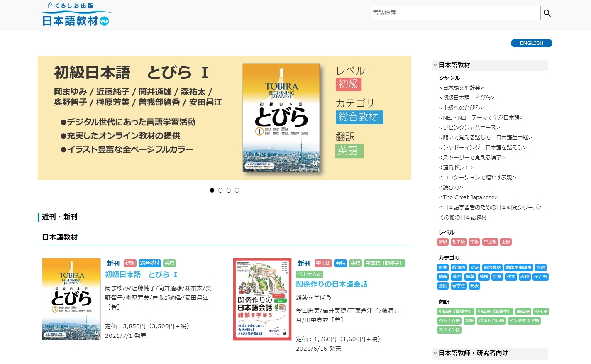Viewport: 591px width, 364px height.
Task: Open 関係作りの日本語会話 title link
Action: coord(332,284)
